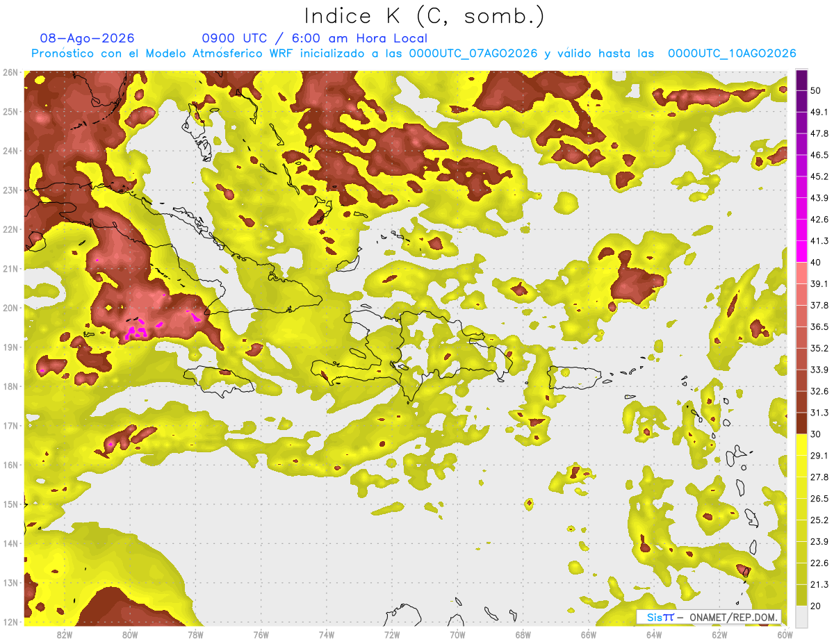Viewport: 834px width, 644px height.
Task: Click the colorbar label "45.2"
Action: click(819, 176)
